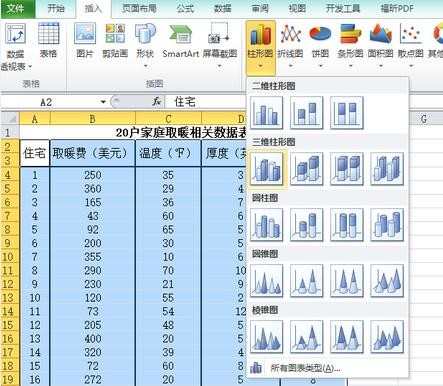Pick the 2D 100% stacked column chart

346,113
